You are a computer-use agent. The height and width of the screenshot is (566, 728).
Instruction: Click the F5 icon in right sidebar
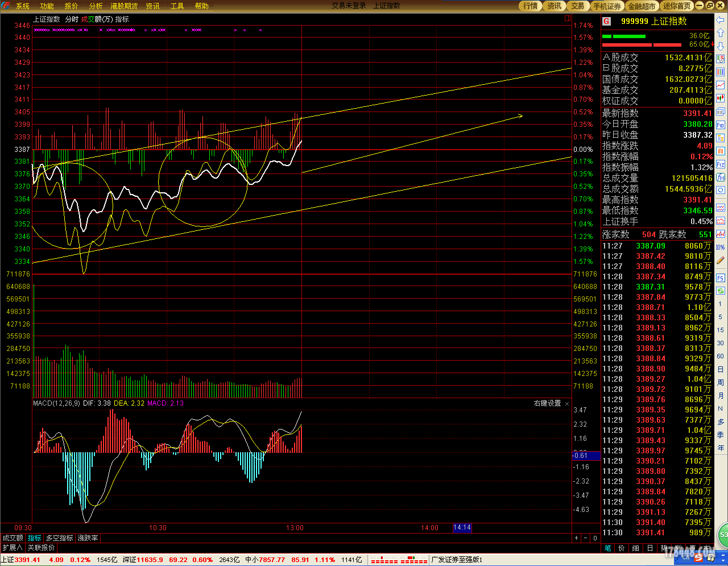click(x=721, y=278)
